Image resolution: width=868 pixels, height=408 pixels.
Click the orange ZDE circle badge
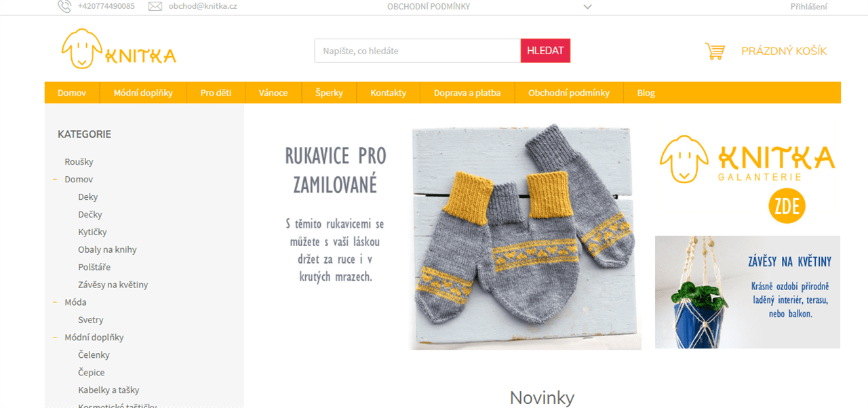click(787, 205)
